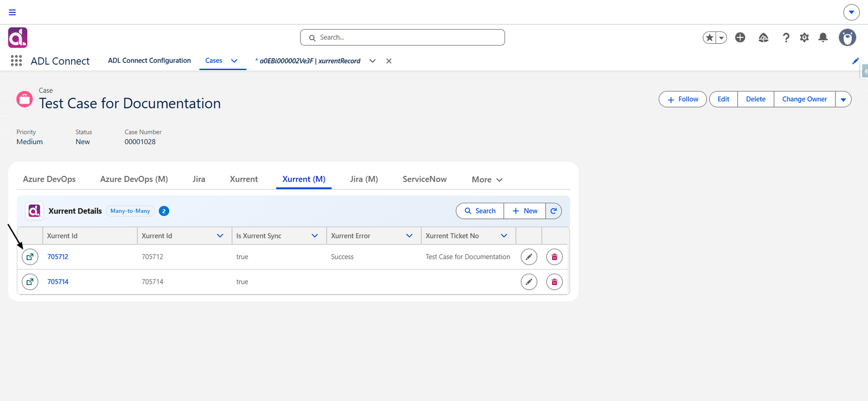Screen dimensions: 868x401
Task: Click the circled dropdown arrow at top right
Action: click(x=851, y=12)
